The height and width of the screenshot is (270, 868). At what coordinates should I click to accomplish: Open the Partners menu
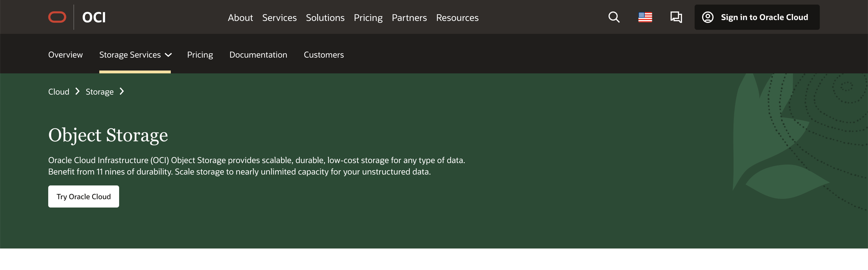click(409, 17)
